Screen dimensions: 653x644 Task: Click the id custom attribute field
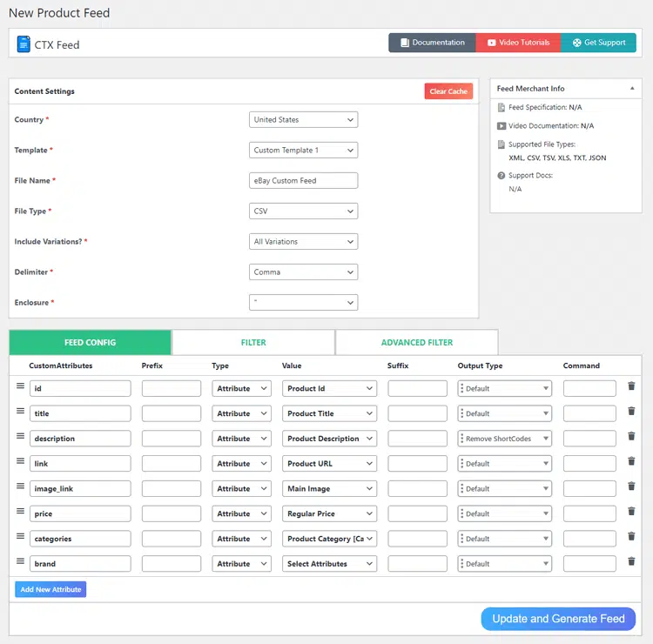80,388
